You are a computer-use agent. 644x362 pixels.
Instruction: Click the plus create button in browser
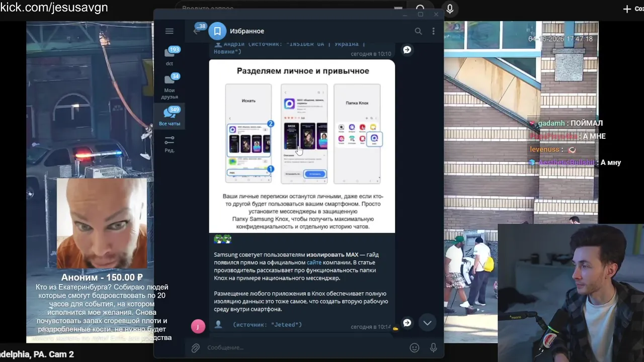tap(627, 9)
